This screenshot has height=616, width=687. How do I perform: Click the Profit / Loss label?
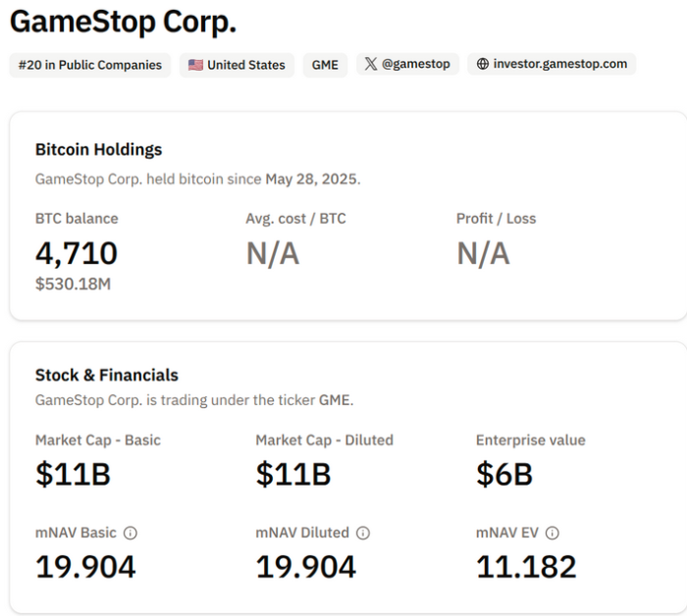496,219
